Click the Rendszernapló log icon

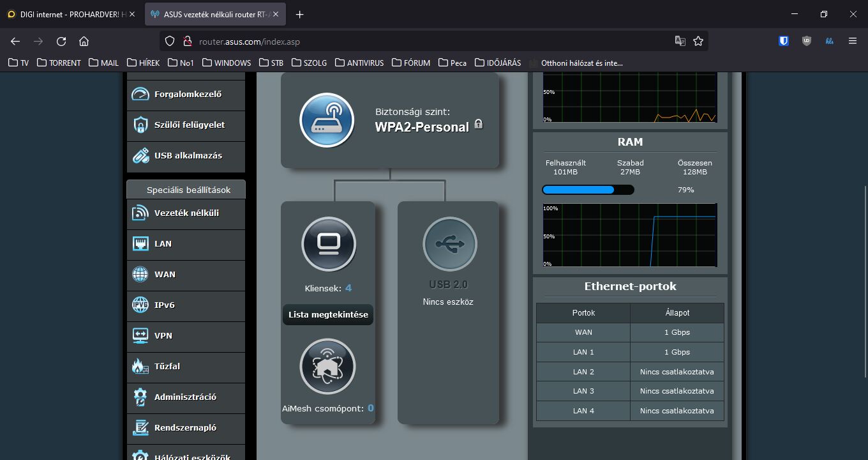pos(140,427)
